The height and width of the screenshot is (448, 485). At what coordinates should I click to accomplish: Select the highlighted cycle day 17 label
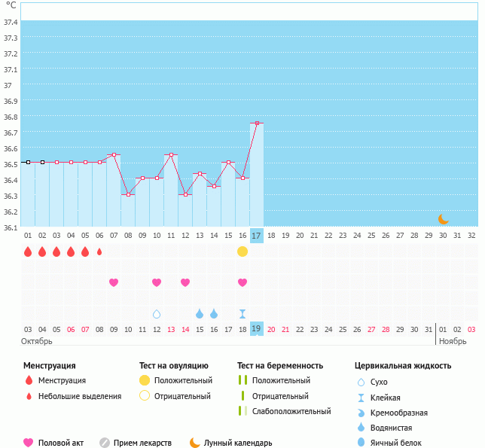256,236
